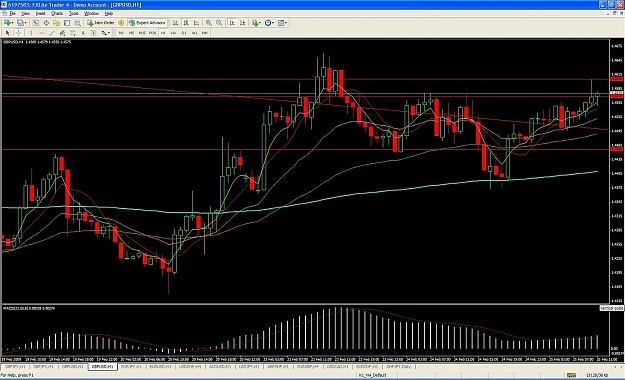Expand the Periods dropdown arrow
625x380 pixels.
[273, 23]
